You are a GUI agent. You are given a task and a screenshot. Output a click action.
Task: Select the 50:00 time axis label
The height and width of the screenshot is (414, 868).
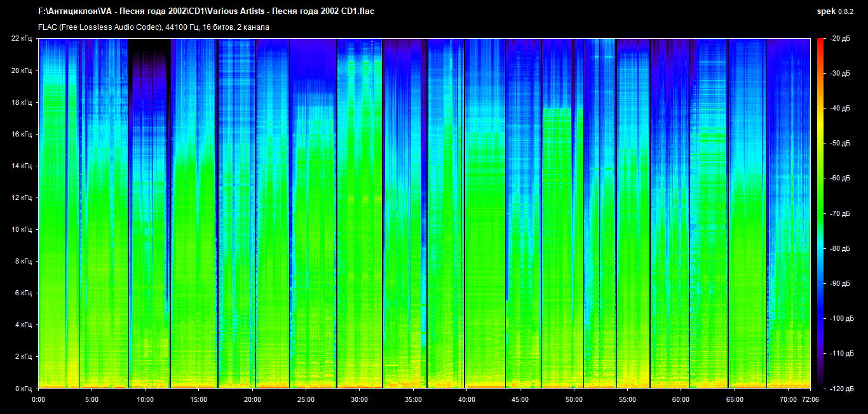(573, 400)
